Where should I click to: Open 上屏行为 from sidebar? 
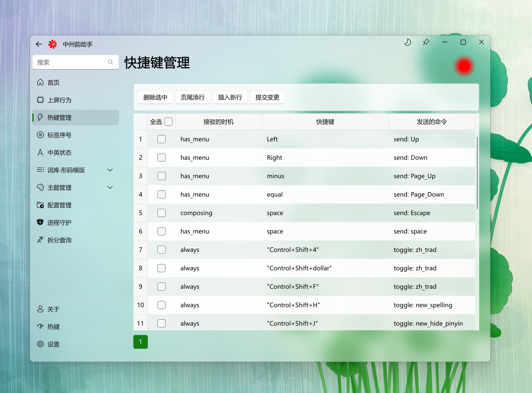[59, 100]
